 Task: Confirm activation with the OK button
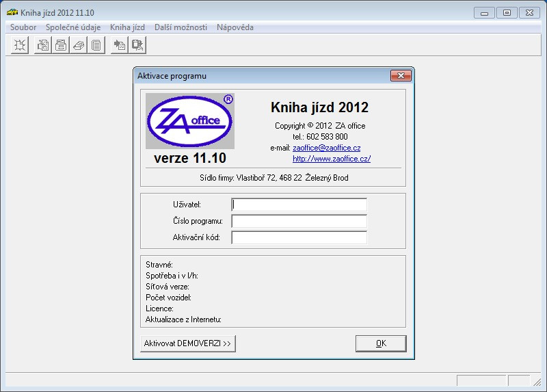coord(381,343)
